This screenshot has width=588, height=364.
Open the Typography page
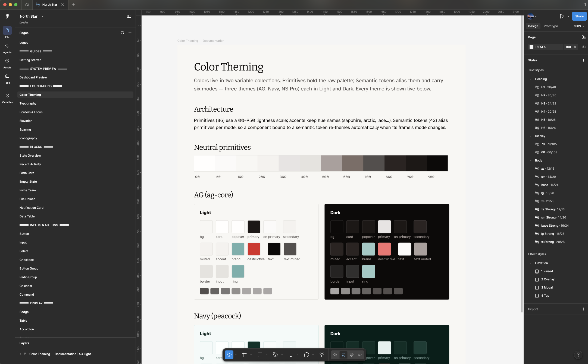point(75,103)
